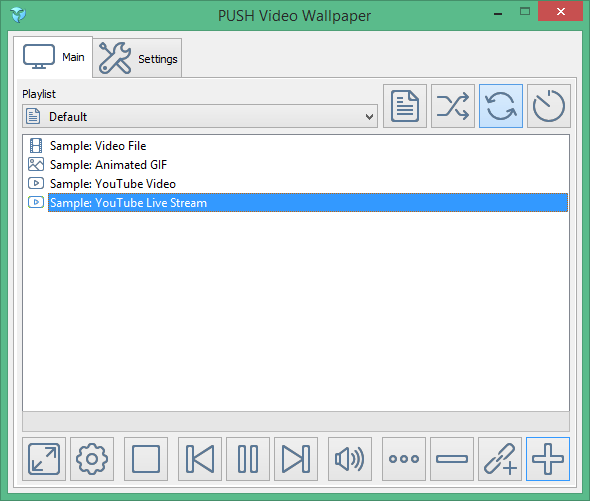Click the playlist document icon button
Viewport: 590px width, 501px height.
coord(405,106)
